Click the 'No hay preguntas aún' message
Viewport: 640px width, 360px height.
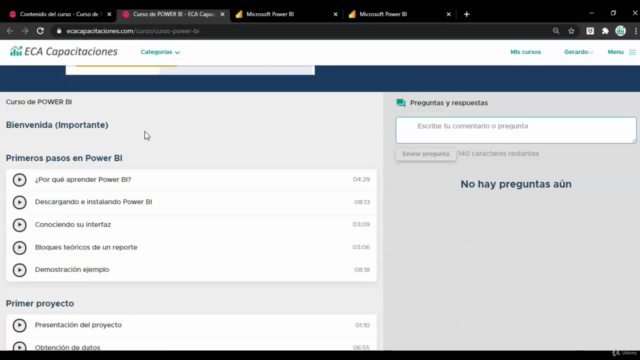pos(516,184)
